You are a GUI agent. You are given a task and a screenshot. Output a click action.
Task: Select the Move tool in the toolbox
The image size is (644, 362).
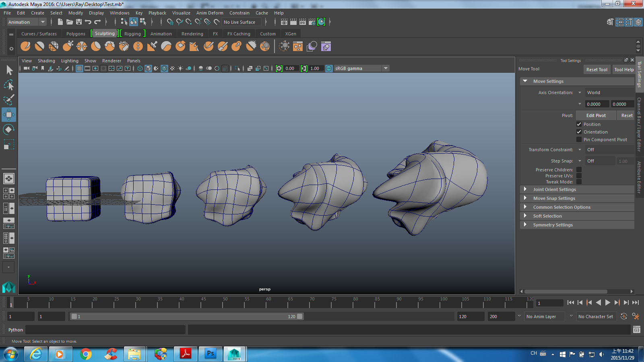9,115
